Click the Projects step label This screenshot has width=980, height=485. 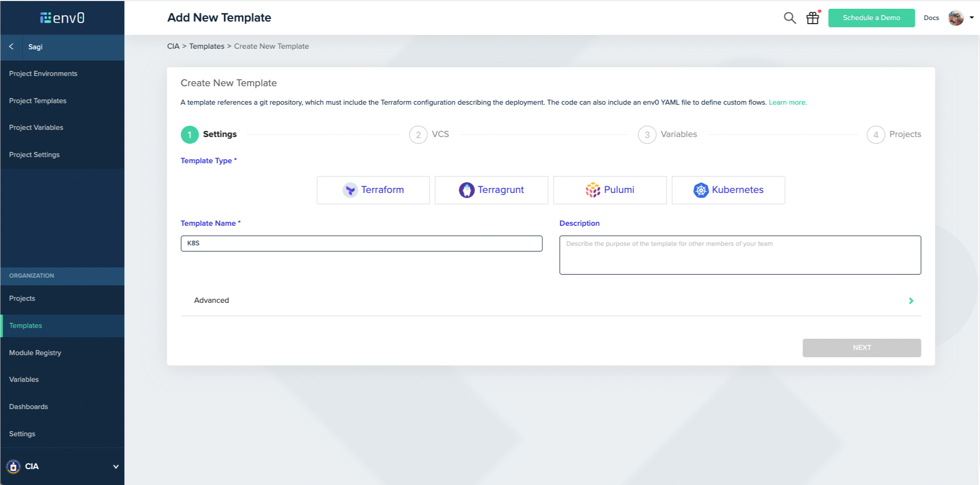pos(905,134)
